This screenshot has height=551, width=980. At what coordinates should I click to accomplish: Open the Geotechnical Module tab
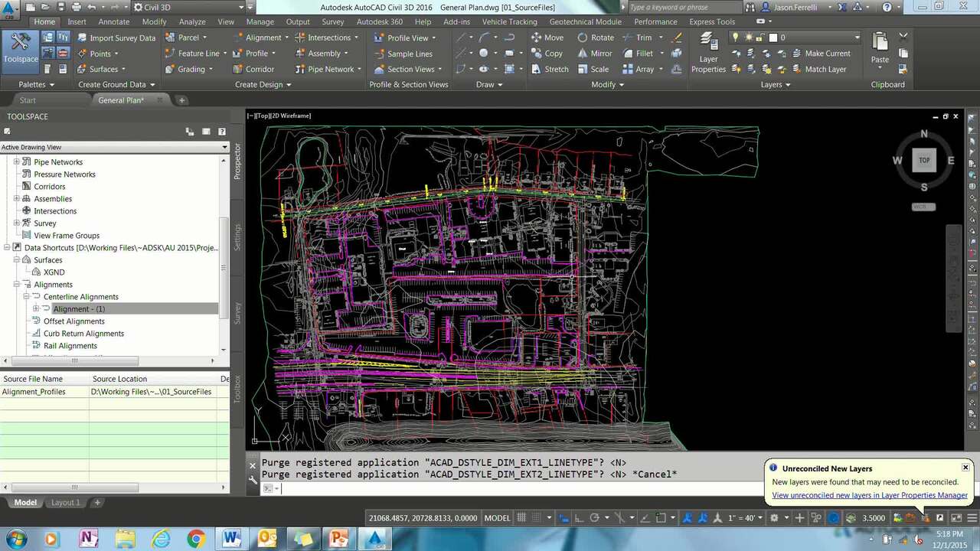[x=585, y=21]
